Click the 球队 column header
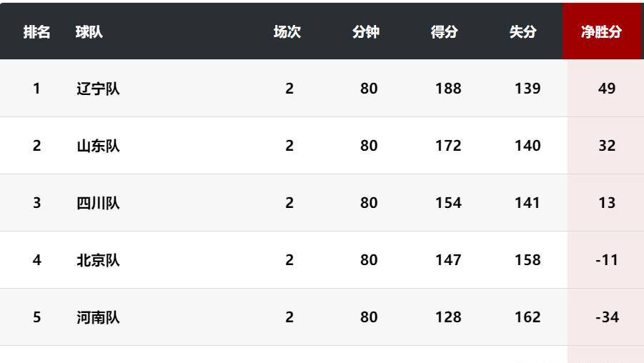The image size is (644, 363). [x=89, y=32]
